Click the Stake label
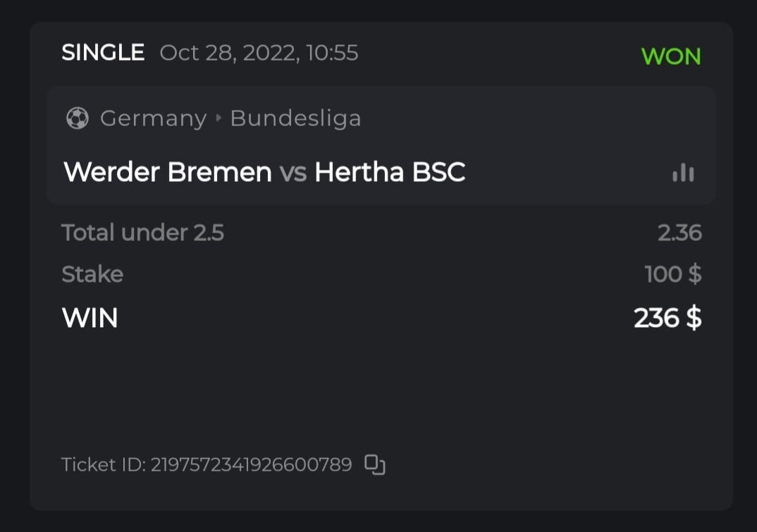Screen dimensions: 757x532 (92, 274)
